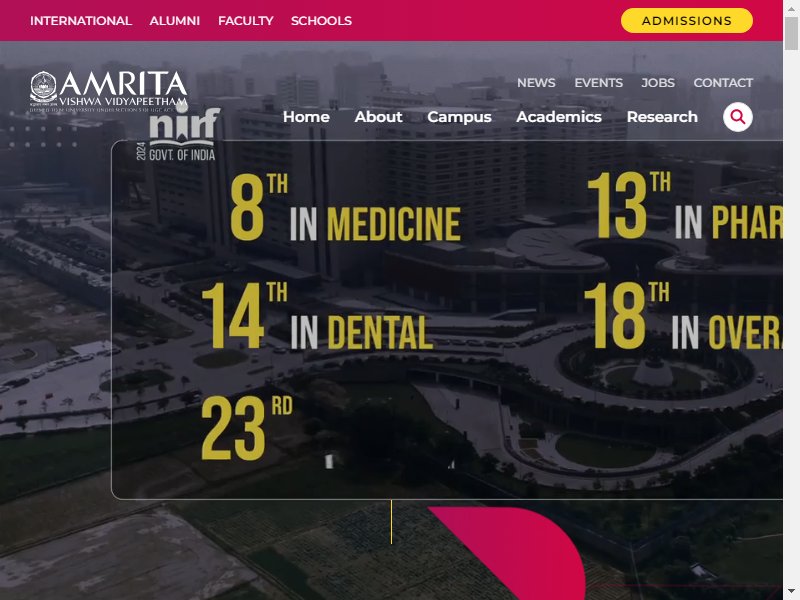Click the "18th in Overa" ranking text

(683, 315)
